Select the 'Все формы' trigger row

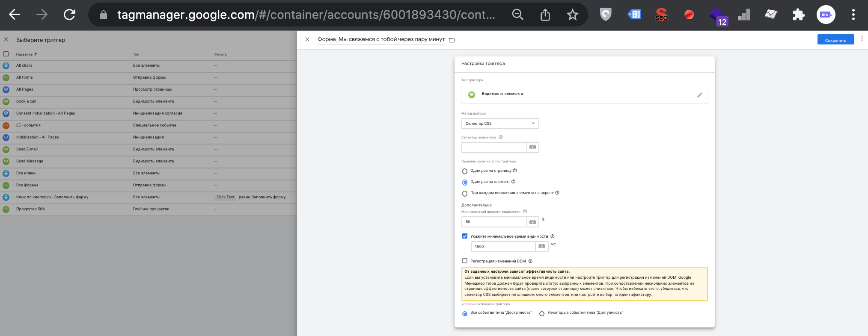tap(149, 185)
